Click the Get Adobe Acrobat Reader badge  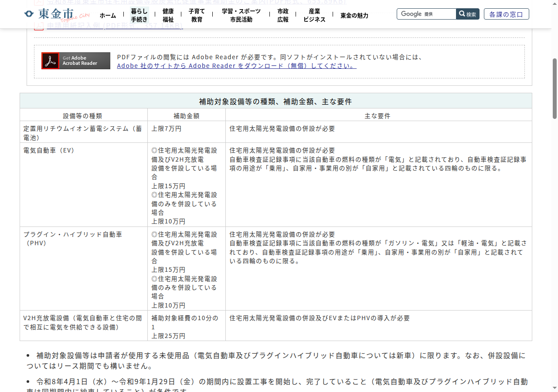[x=76, y=61]
